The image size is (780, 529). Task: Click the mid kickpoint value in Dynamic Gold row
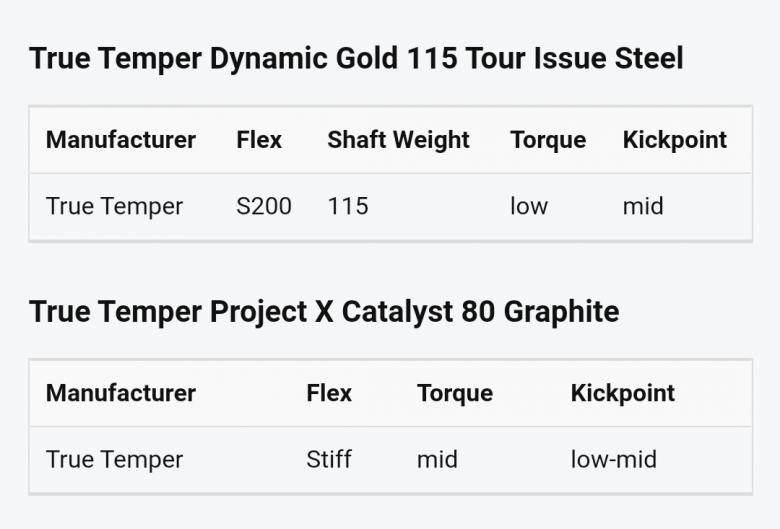click(x=643, y=206)
